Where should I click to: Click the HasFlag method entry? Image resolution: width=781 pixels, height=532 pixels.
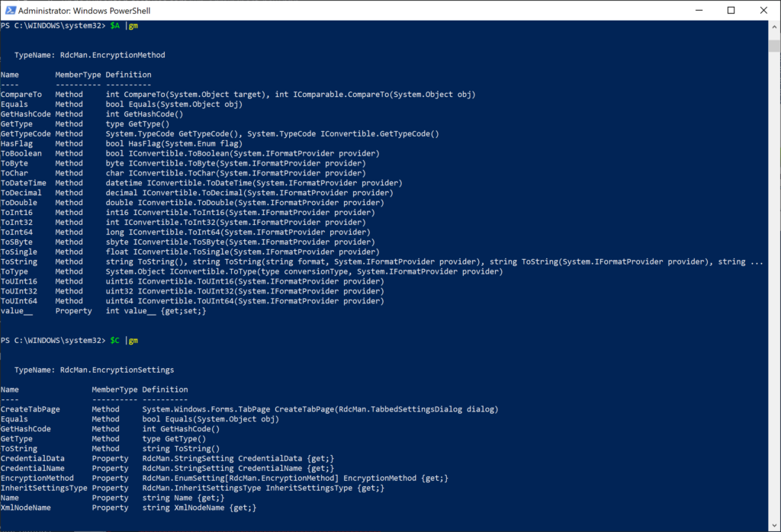(17, 143)
